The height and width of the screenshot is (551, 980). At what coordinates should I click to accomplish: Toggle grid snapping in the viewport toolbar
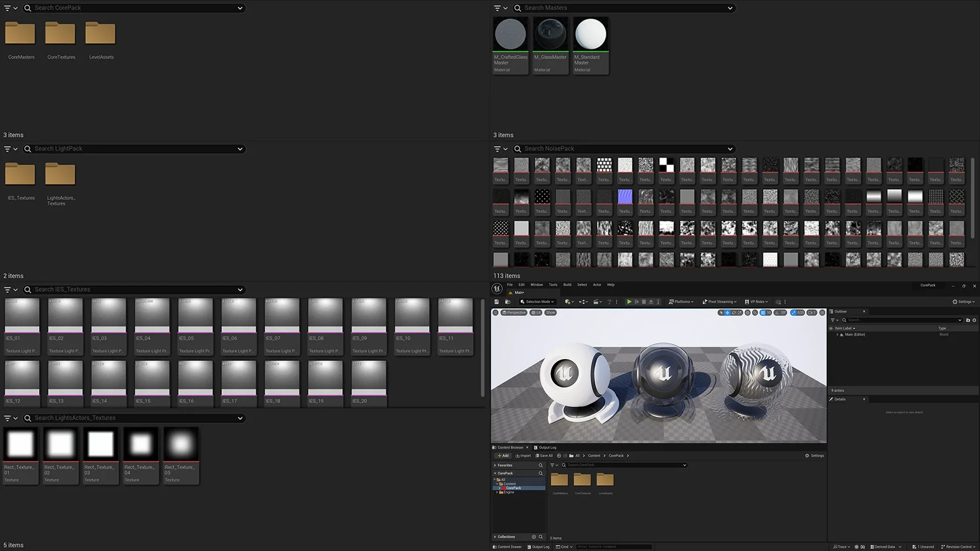coord(763,313)
